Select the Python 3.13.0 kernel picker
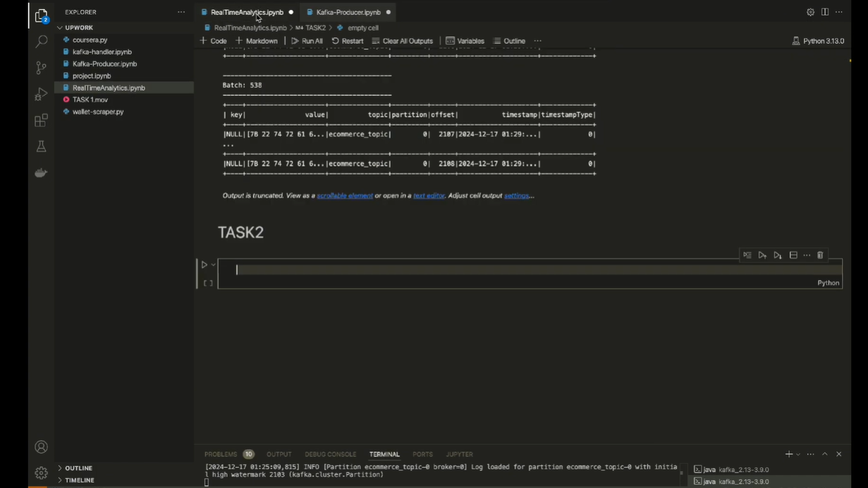Screen dimensions: 868x488 pyautogui.click(x=818, y=41)
